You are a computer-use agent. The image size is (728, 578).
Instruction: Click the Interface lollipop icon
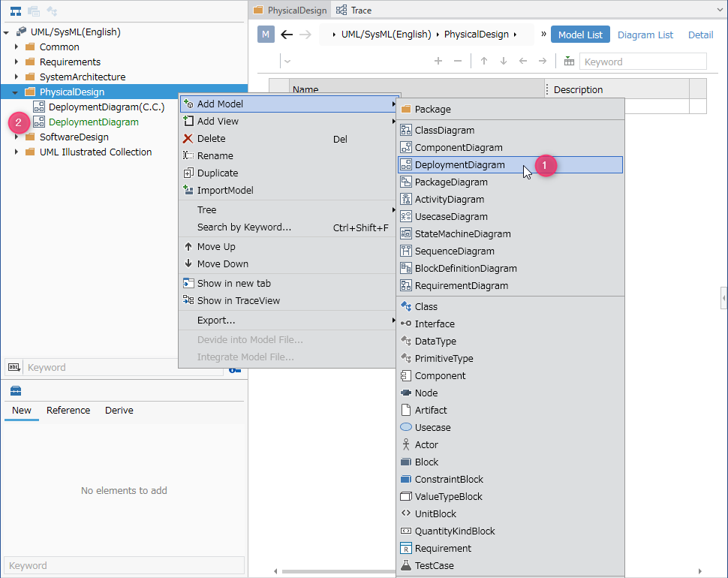point(406,324)
